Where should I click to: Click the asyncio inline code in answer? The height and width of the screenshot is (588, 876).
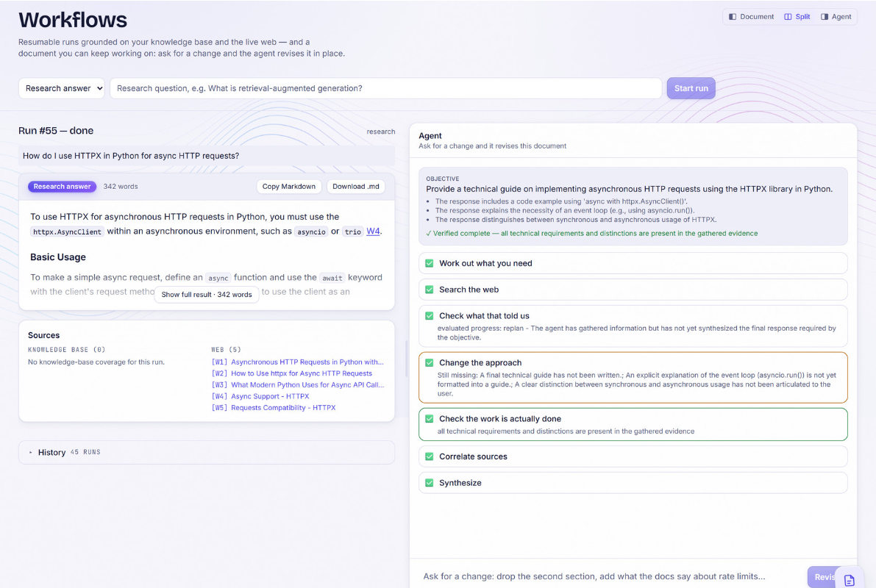point(311,232)
